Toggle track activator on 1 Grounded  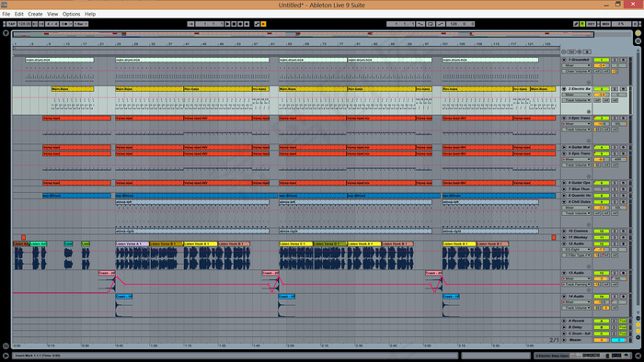[x=602, y=60]
